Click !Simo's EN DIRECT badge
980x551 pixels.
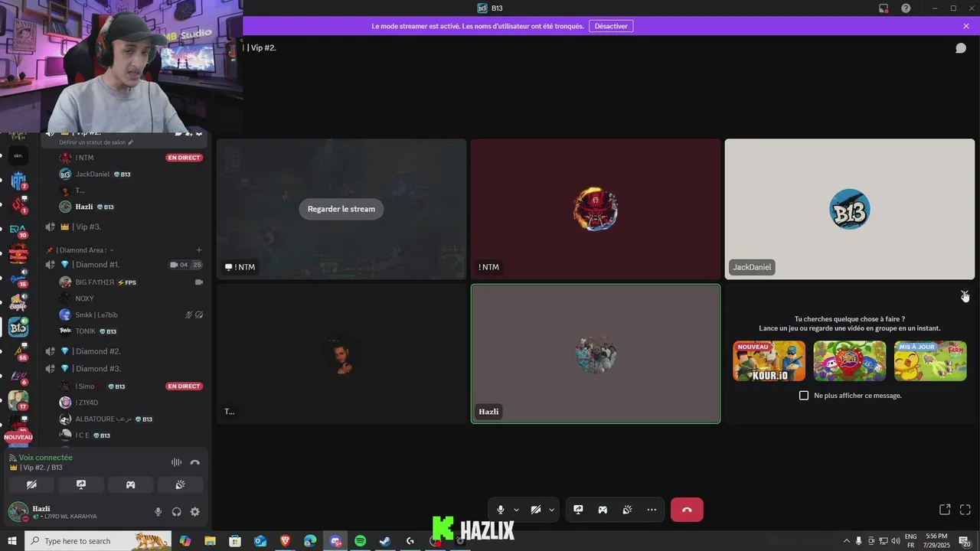[x=184, y=386]
